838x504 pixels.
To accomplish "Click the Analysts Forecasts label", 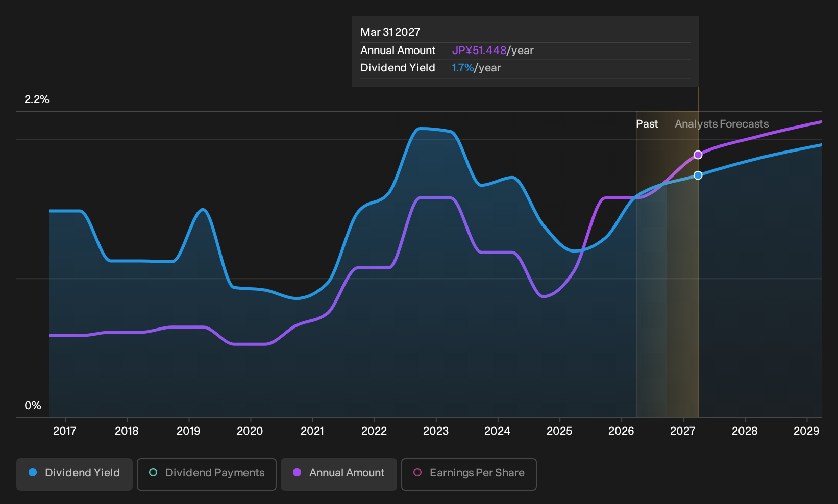I will (722, 124).
